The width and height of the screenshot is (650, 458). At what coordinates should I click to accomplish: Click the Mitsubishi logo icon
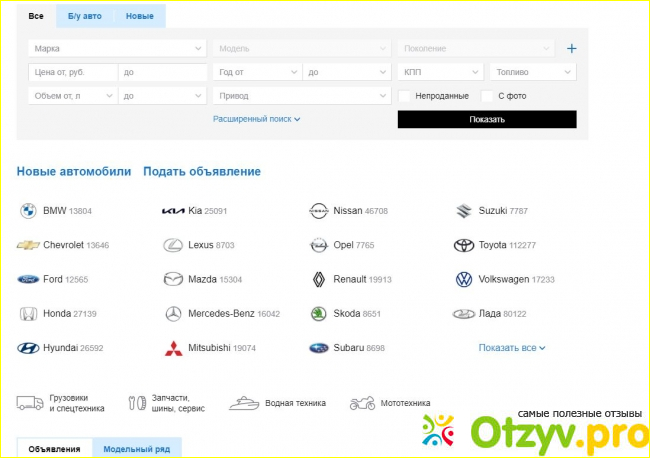pyautogui.click(x=173, y=348)
